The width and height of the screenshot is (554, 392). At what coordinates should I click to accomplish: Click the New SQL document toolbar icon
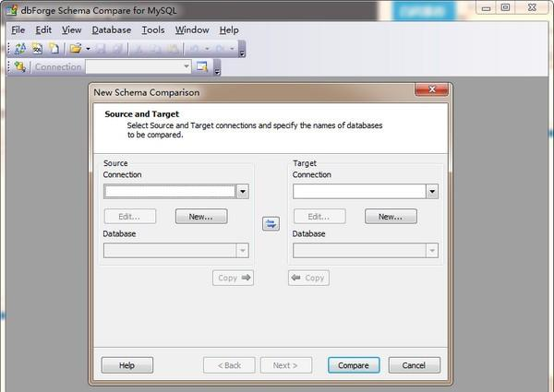pos(38,48)
